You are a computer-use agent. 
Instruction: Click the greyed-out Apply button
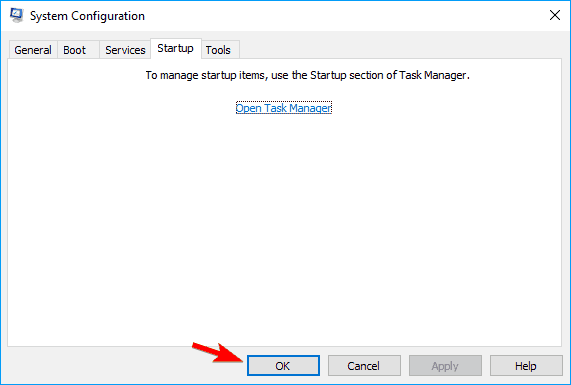(x=445, y=366)
